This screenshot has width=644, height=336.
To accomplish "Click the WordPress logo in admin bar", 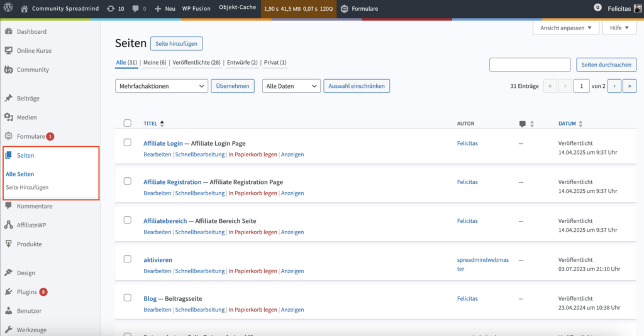I will (8, 9).
